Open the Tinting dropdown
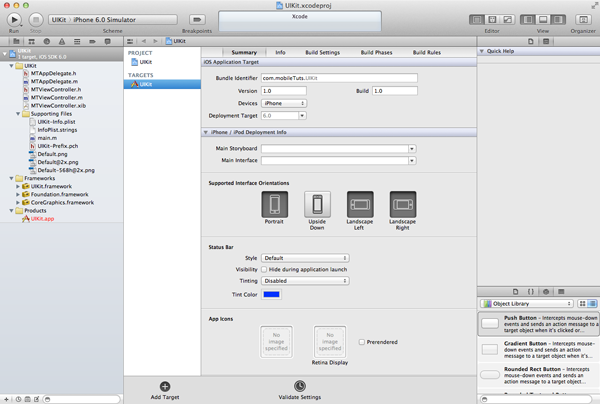Image resolution: width=600 pixels, height=404 pixels. [x=305, y=281]
